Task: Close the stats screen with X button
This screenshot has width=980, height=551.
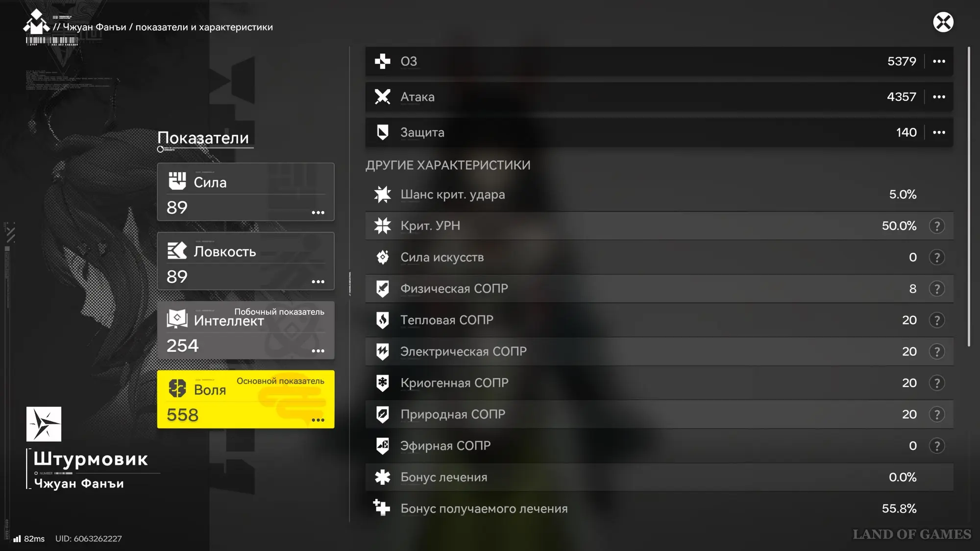Action: point(943,22)
